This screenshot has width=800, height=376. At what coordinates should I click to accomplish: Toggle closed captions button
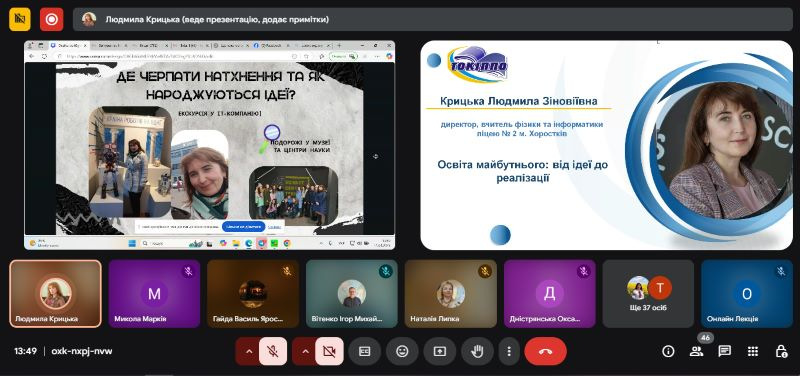[364, 351]
